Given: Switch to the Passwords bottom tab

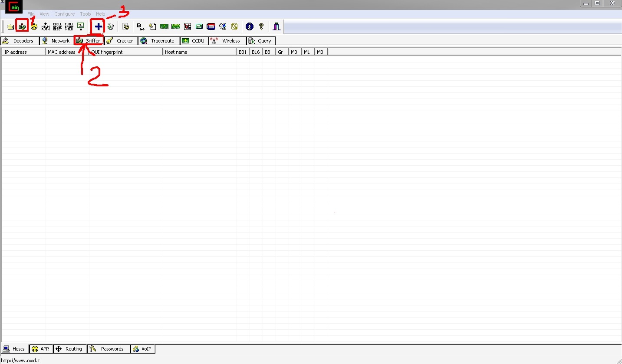Looking at the screenshot, I should [109, 349].
